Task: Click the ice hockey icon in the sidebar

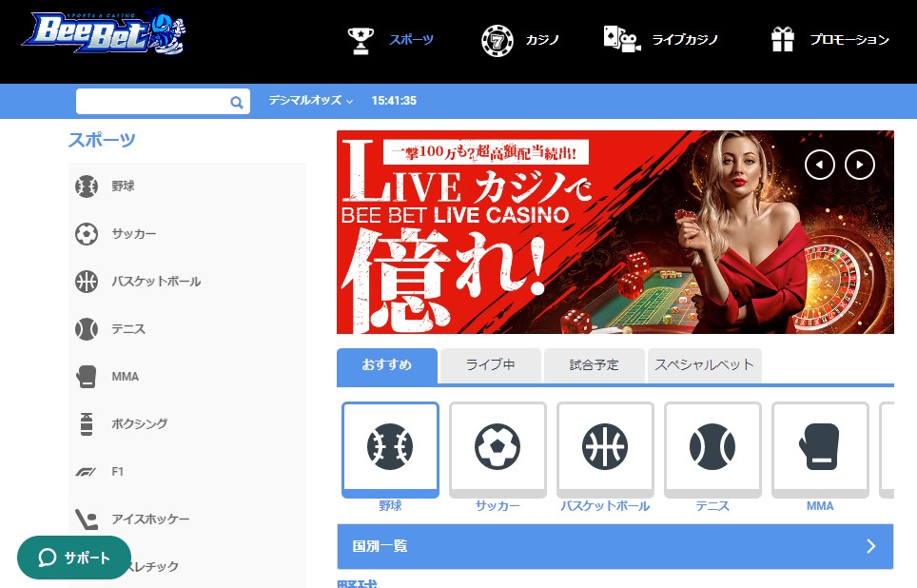Action: coord(87,519)
